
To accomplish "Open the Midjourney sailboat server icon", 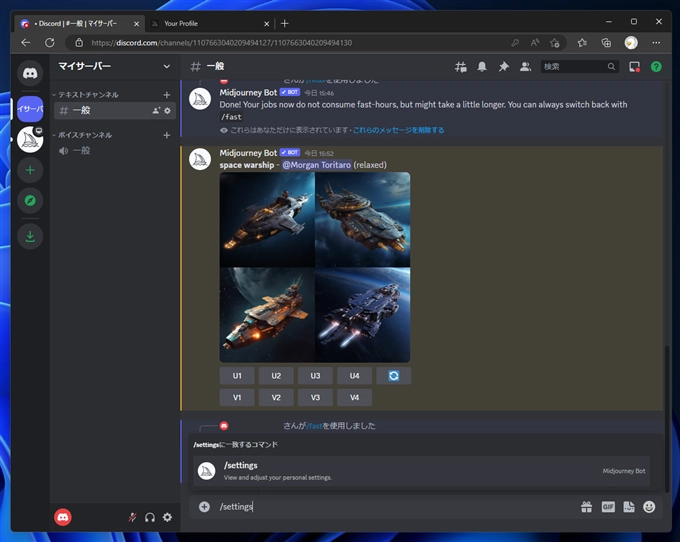I will tap(30, 140).
